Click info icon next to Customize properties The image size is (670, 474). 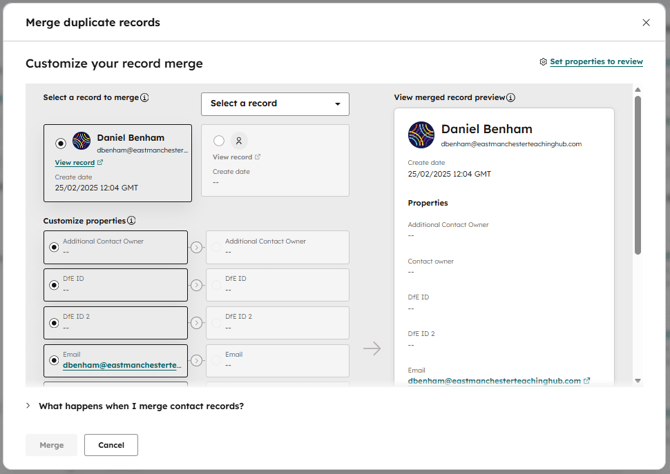pyautogui.click(x=131, y=221)
